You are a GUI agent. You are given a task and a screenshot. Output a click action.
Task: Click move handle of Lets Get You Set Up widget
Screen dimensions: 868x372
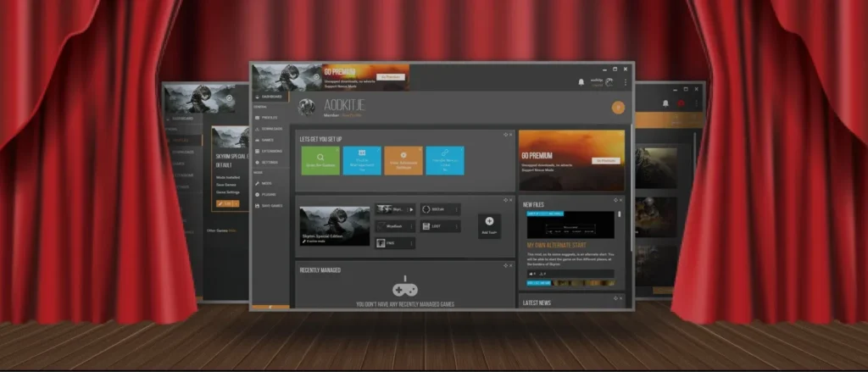[x=505, y=135]
